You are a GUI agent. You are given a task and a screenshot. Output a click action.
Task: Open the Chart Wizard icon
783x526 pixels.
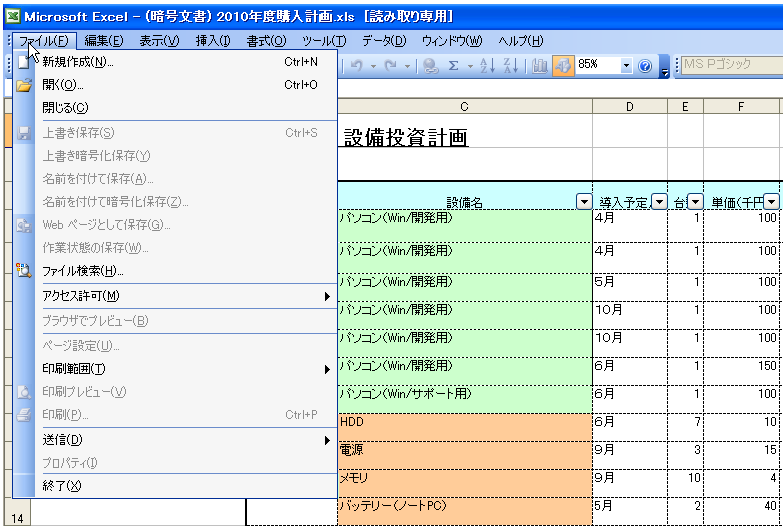[539, 65]
